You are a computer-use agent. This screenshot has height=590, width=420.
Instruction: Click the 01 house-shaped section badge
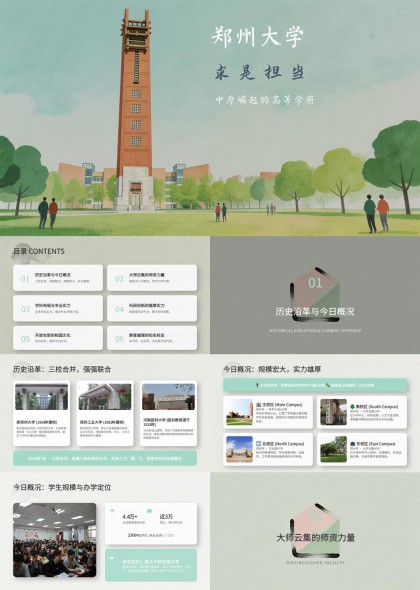pos(315,295)
